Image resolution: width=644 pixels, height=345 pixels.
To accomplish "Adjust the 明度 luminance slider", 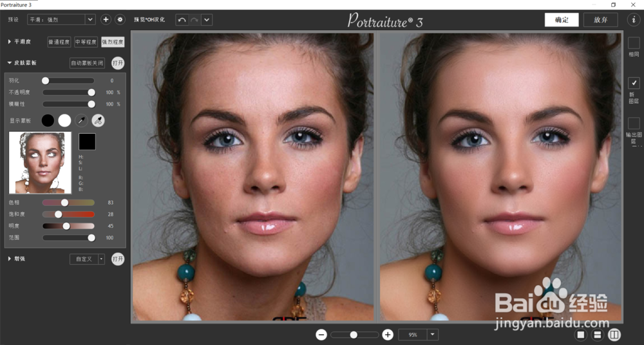I will click(68, 226).
